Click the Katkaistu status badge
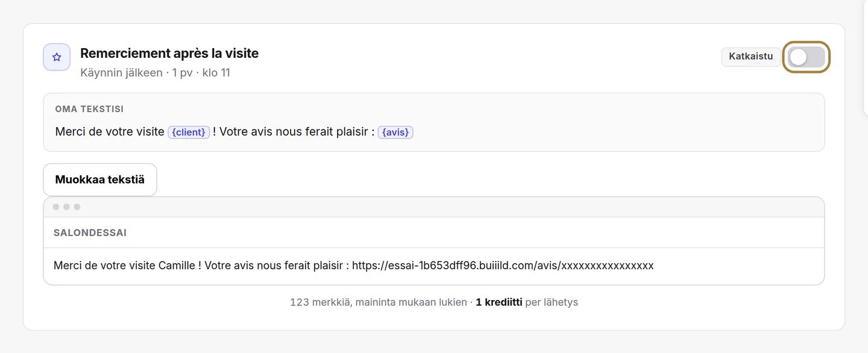Viewport: 868px width, 353px height. point(750,57)
